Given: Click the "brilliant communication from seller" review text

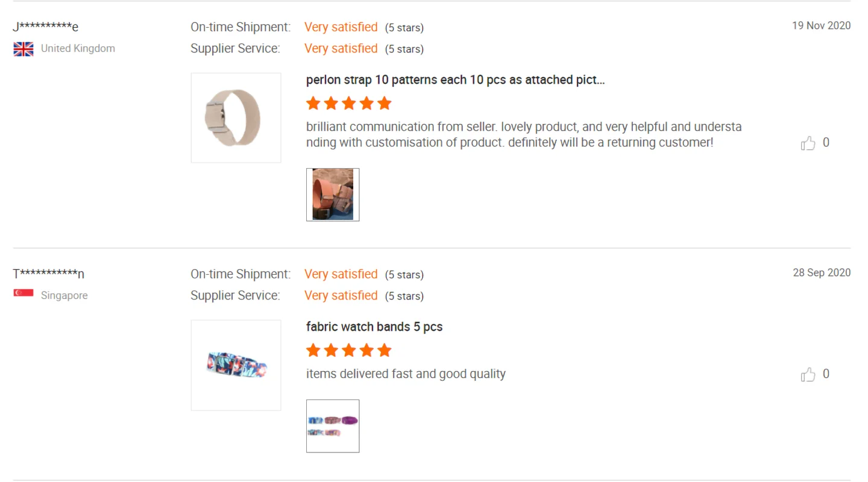Looking at the screenshot, I should pyautogui.click(x=523, y=135).
